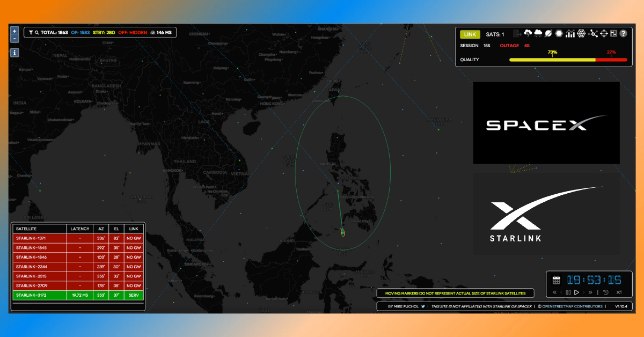Open the bar chart statistics icon
Viewport: 644px width, 337px height.
tap(570, 34)
